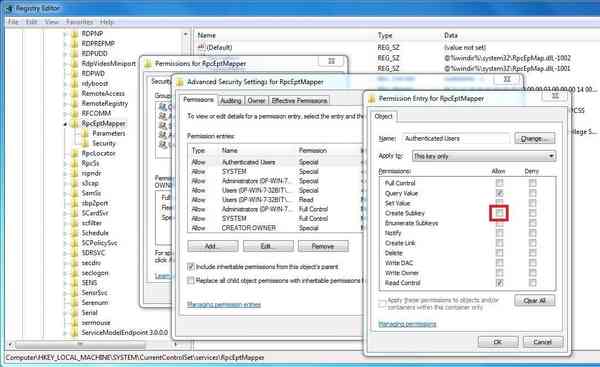The height and width of the screenshot is (367, 600).
Task: Check Allow for Full Control
Action: (499, 183)
